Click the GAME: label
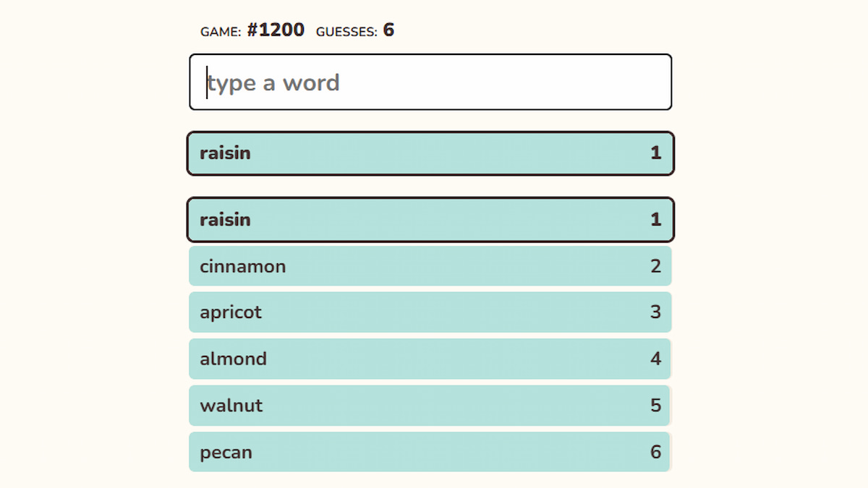 tap(220, 32)
